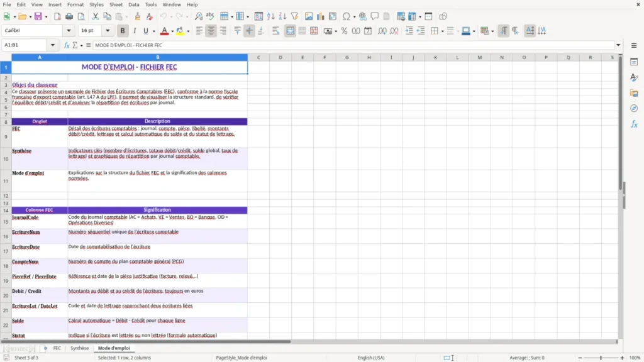Viewport: 644px width, 362px height.
Task: Toggle Italic formatting
Action: [x=135, y=31]
